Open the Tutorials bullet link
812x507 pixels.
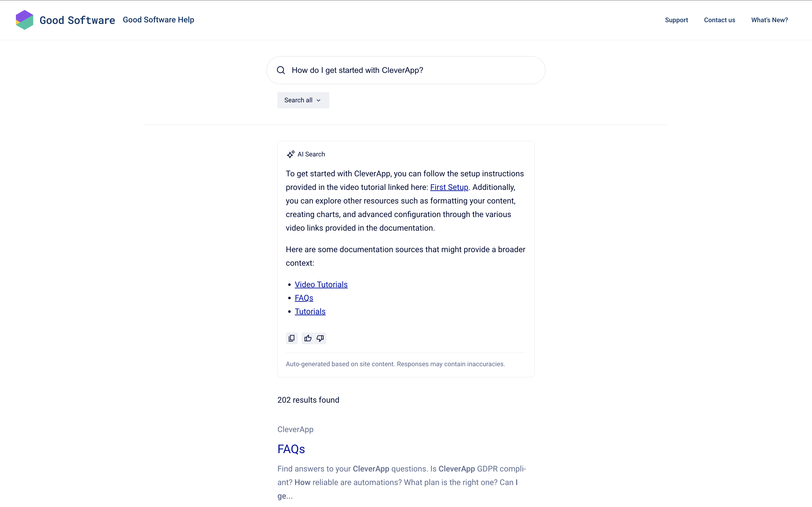point(310,311)
